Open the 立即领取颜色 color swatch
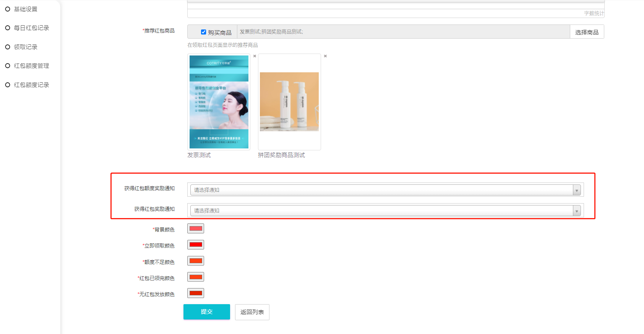The height and width of the screenshot is (334, 644). (x=196, y=245)
